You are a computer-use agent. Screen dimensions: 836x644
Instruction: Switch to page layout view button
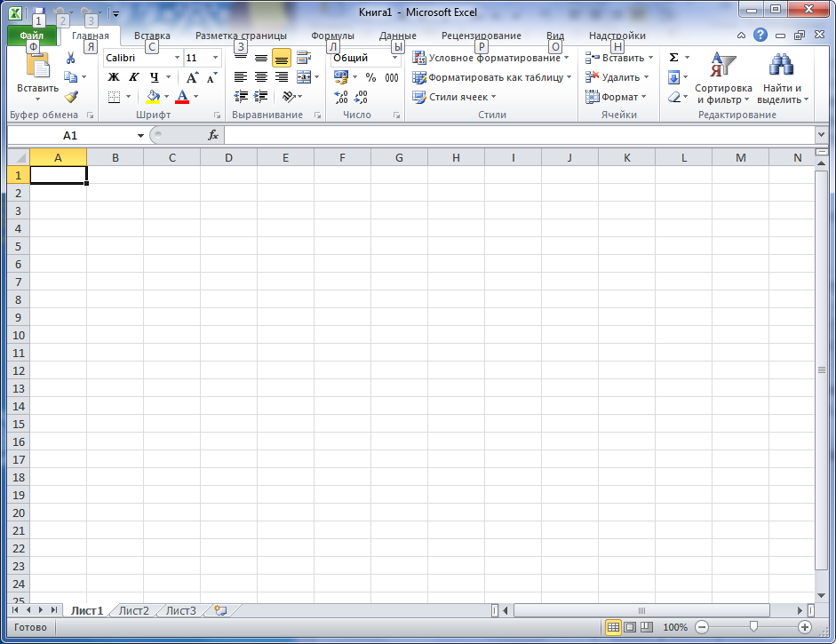[630, 627]
